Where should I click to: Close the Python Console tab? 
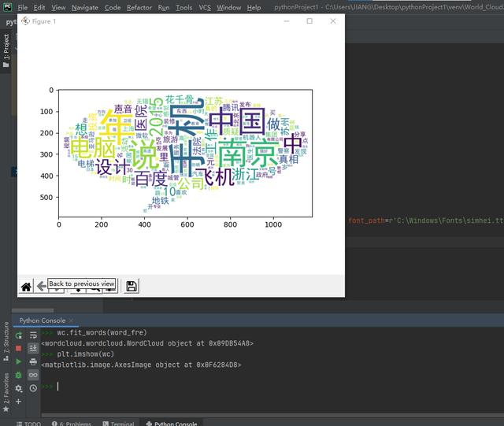pos(71,320)
